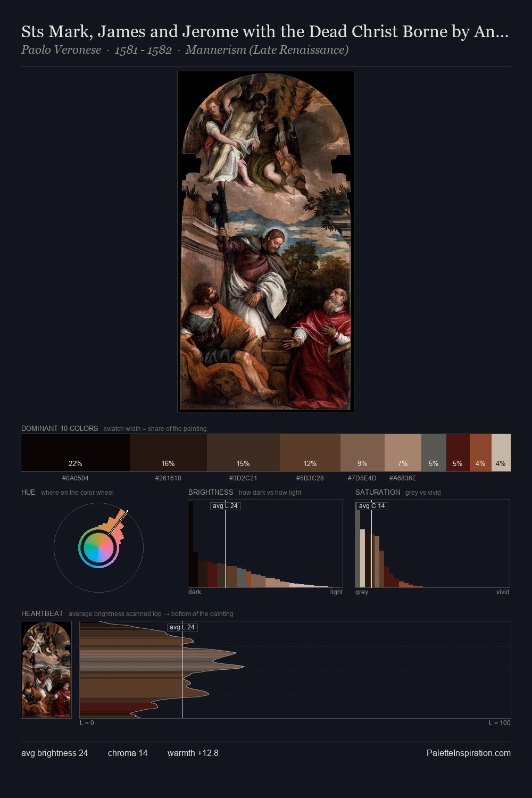The height and width of the screenshot is (798, 532).
Task: Click the L = 100 axis label
Action: pos(500,723)
